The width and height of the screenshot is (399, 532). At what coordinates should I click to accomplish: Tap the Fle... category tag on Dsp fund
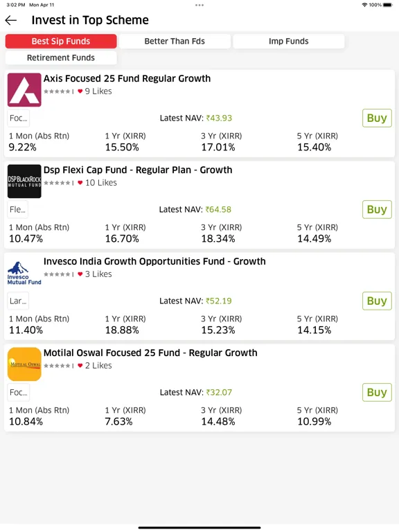tap(17, 209)
